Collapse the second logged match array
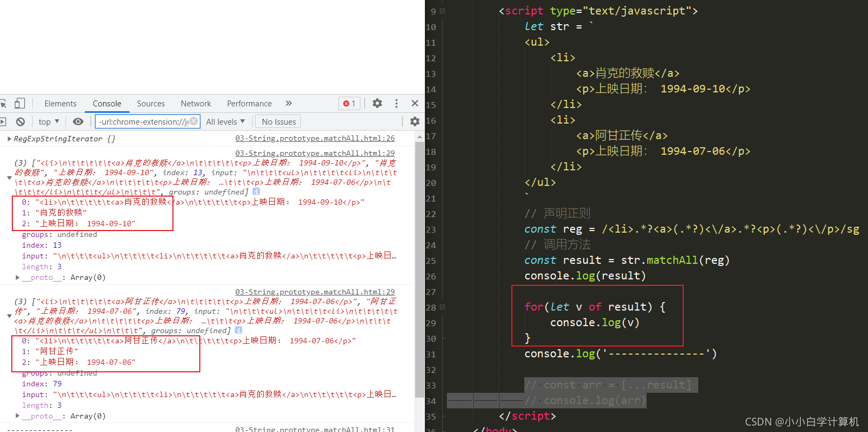Screen dimensions: 868x432 pos(9,316)
